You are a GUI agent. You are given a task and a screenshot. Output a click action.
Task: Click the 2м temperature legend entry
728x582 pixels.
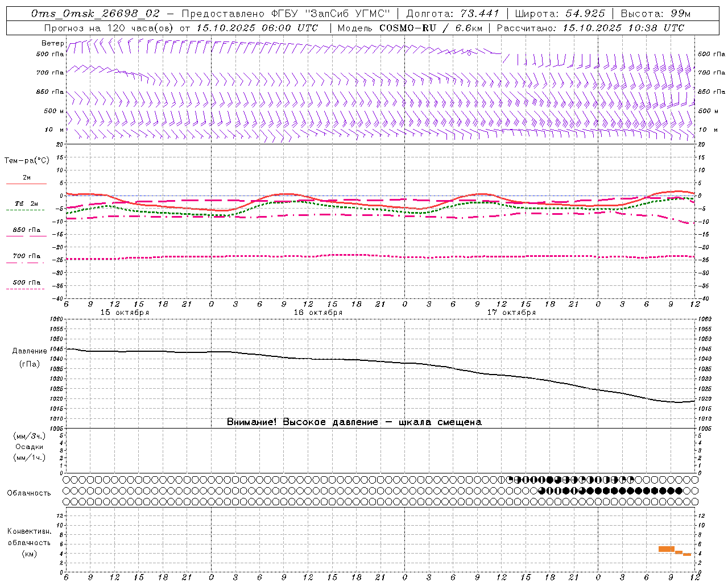(27, 178)
